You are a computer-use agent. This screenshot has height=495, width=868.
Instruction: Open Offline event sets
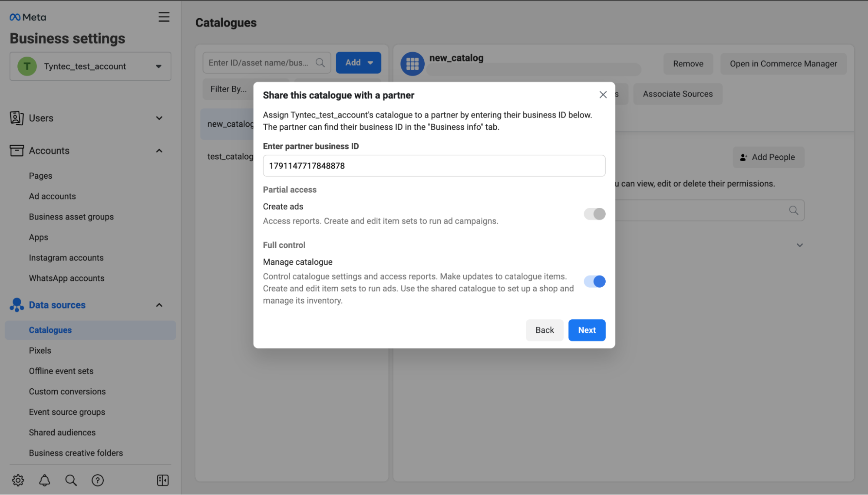[61, 371]
